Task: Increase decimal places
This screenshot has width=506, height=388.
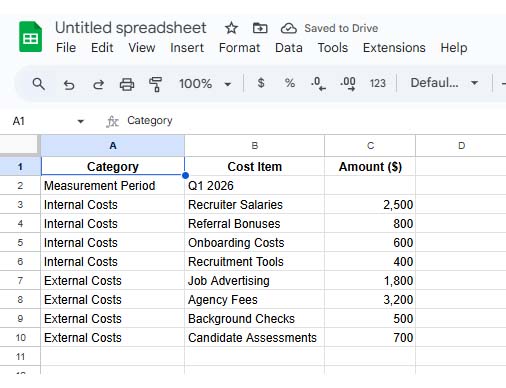Action: [x=348, y=83]
